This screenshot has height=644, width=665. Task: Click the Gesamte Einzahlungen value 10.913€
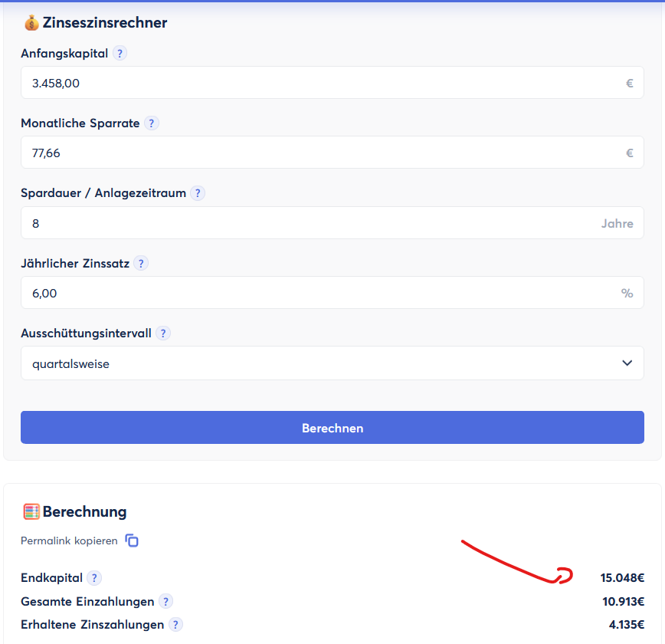pyautogui.click(x=623, y=602)
